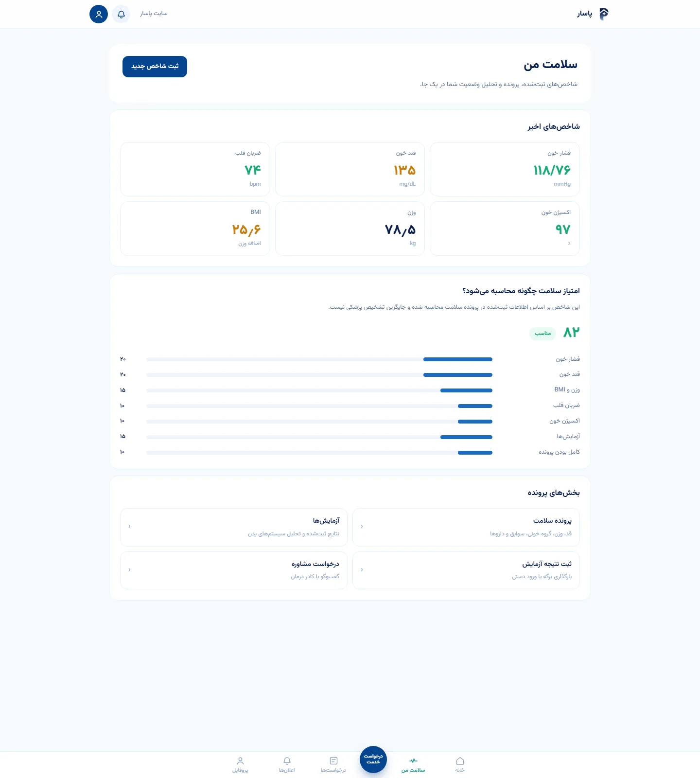
Task: Open the سایت پاسار link
Action: pyautogui.click(x=154, y=14)
